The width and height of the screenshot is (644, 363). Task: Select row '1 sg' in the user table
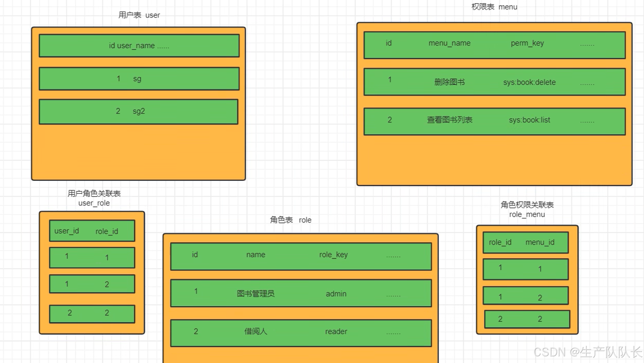pyautogui.click(x=139, y=79)
